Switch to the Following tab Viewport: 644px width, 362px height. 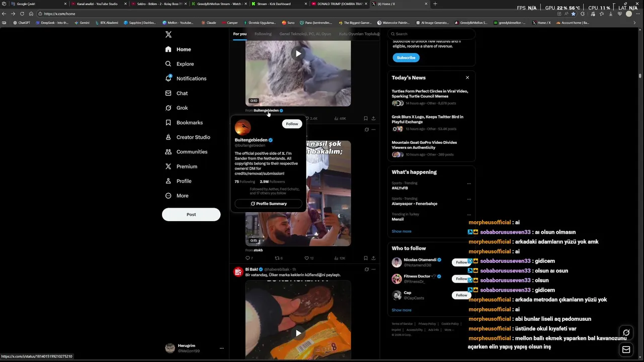263,34
